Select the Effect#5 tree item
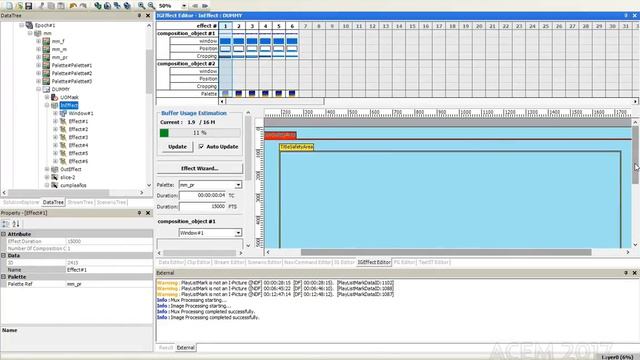 (78, 153)
